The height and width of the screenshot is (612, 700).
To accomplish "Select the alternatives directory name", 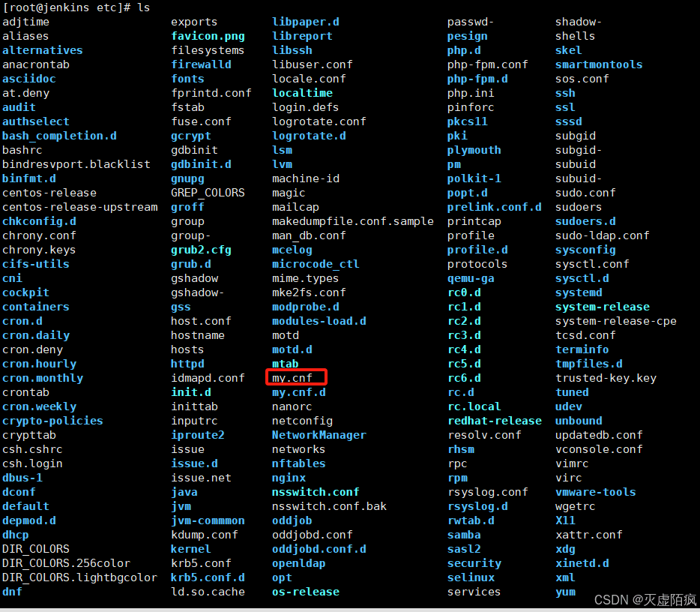I will click(x=43, y=50).
